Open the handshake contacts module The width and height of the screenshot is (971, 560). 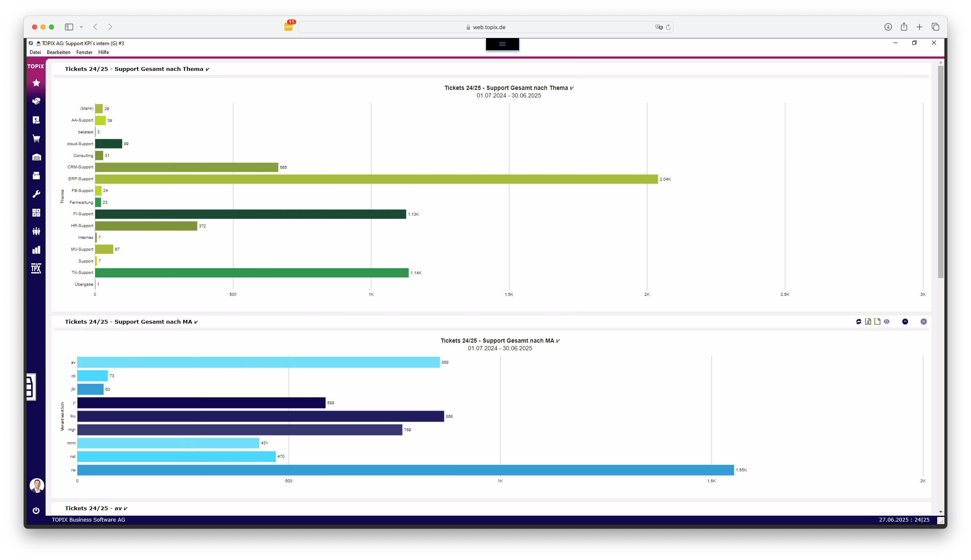(36, 101)
